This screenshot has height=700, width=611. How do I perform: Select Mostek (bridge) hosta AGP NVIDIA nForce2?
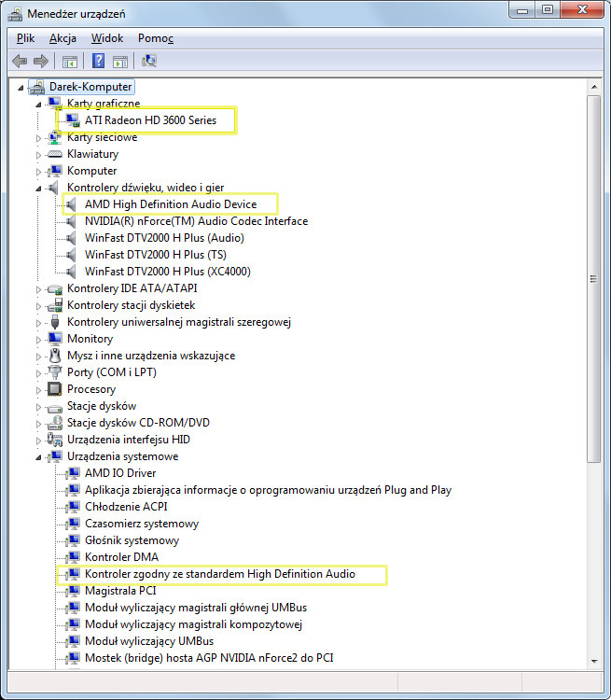(209, 658)
